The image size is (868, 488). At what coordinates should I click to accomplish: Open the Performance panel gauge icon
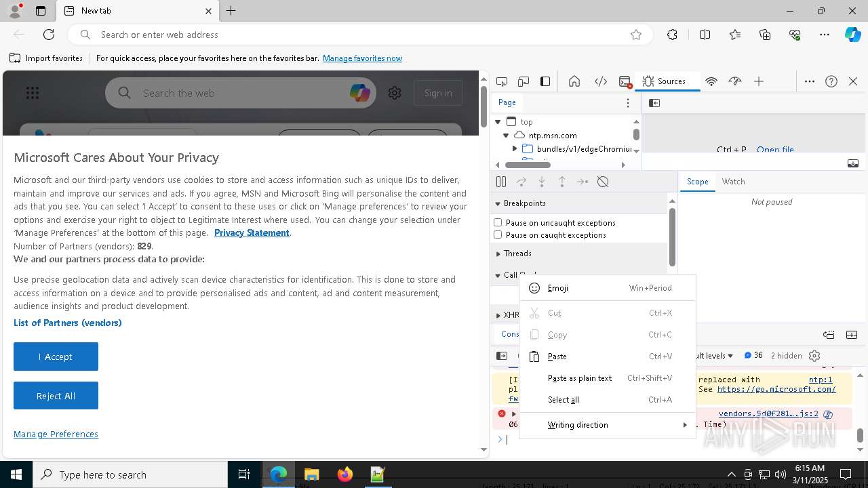pyautogui.click(x=735, y=81)
